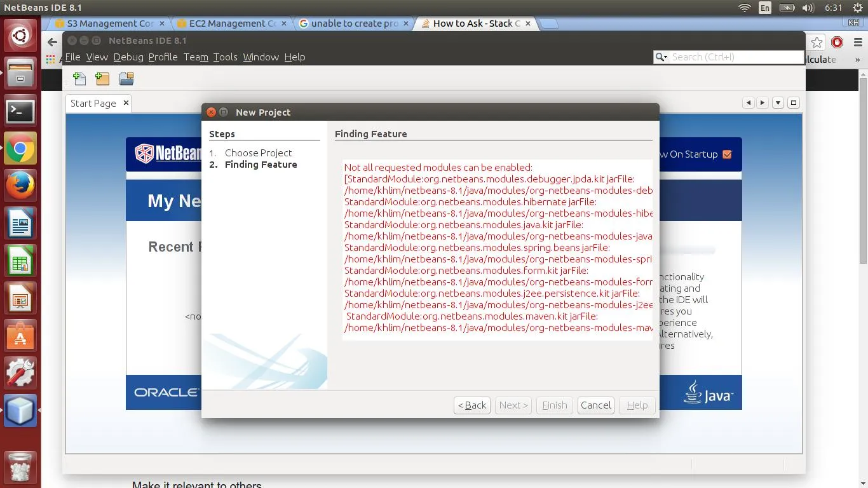Open the File menu in NetBeans
This screenshot has width=868, height=488.
72,57
